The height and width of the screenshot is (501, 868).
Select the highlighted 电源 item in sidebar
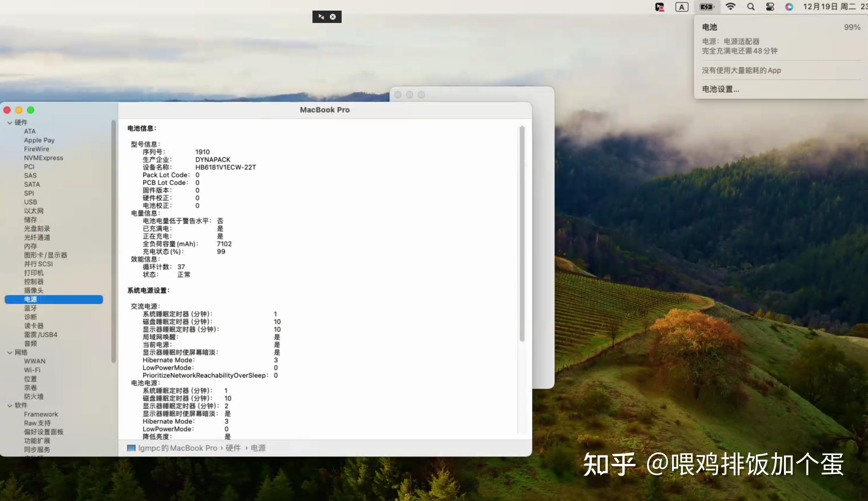[54, 299]
